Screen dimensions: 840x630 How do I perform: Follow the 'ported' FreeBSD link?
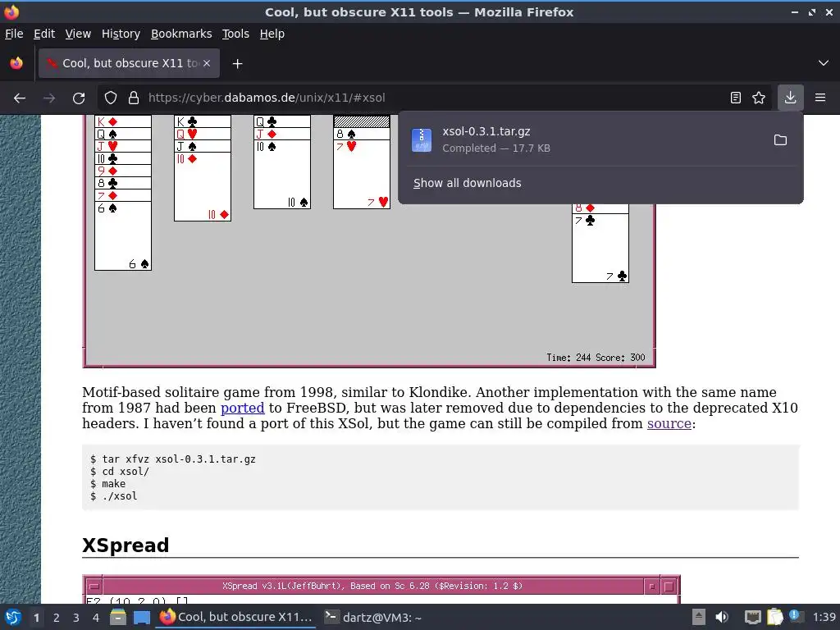click(243, 408)
